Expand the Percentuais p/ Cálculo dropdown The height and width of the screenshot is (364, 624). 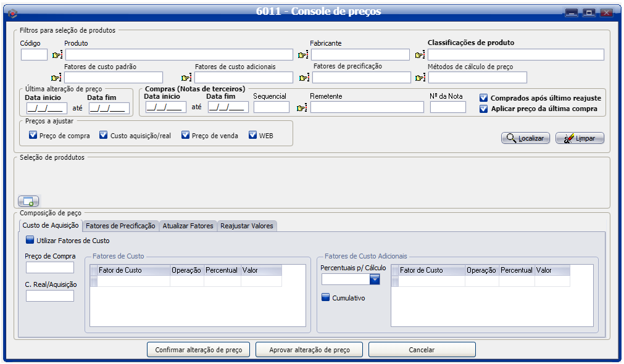(374, 279)
